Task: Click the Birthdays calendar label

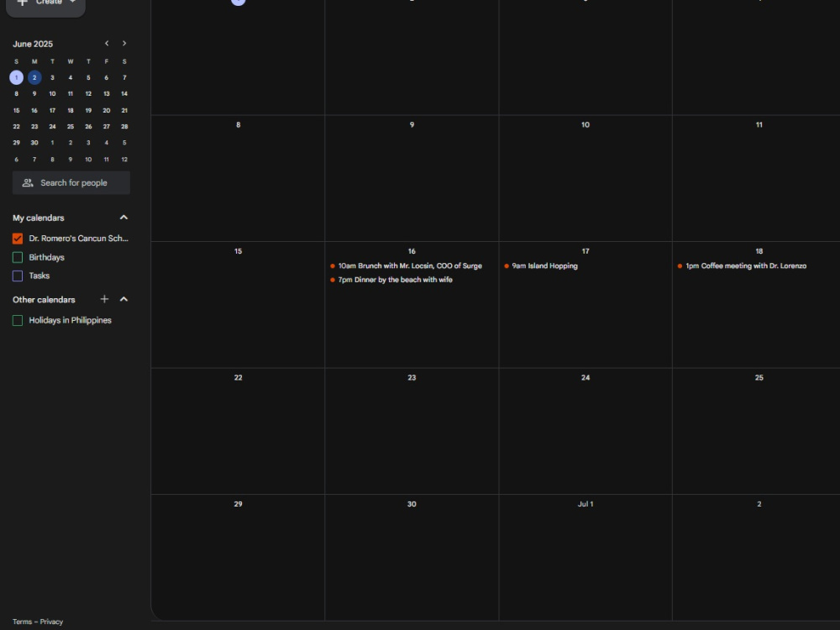Action: [x=46, y=258]
